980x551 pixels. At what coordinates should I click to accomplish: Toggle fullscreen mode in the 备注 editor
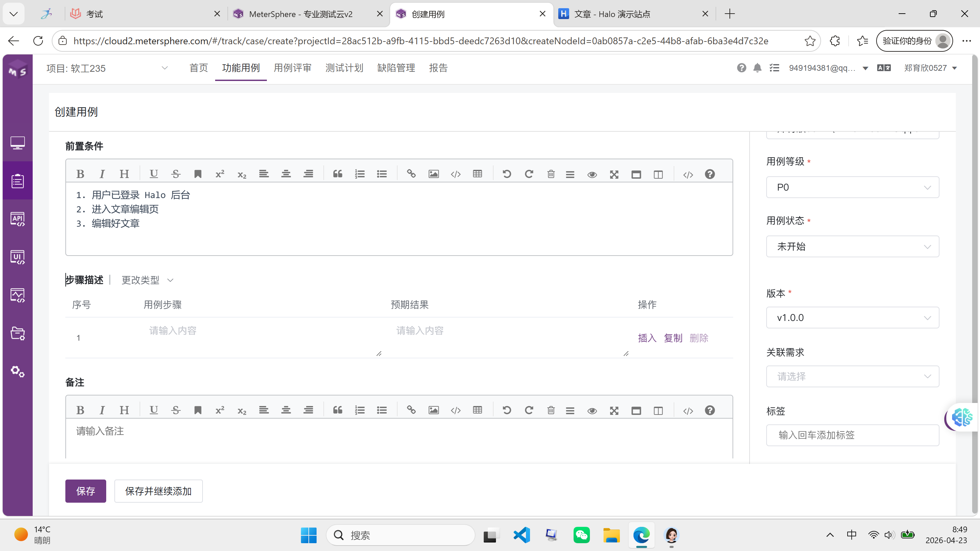(614, 410)
